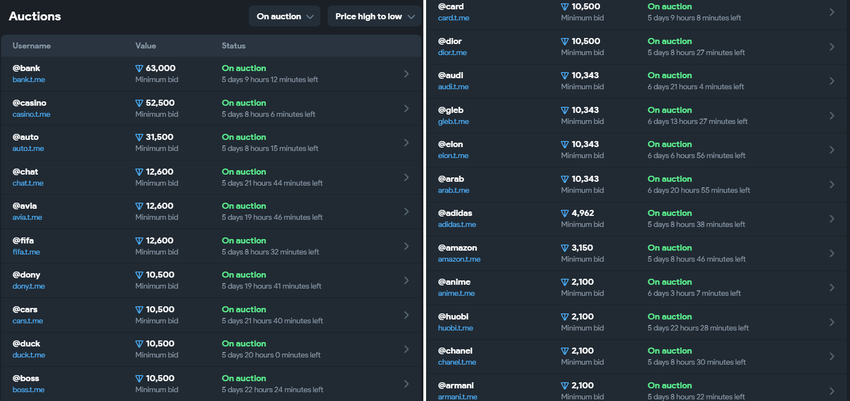Image resolution: width=850 pixels, height=401 pixels.
Task: Select the @fifa username entry
Action: (27, 240)
